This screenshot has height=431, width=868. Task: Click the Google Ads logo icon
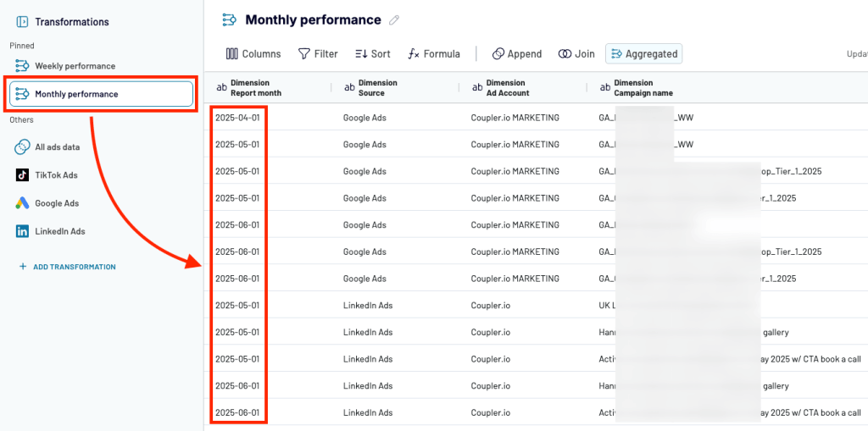click(22, 203)
